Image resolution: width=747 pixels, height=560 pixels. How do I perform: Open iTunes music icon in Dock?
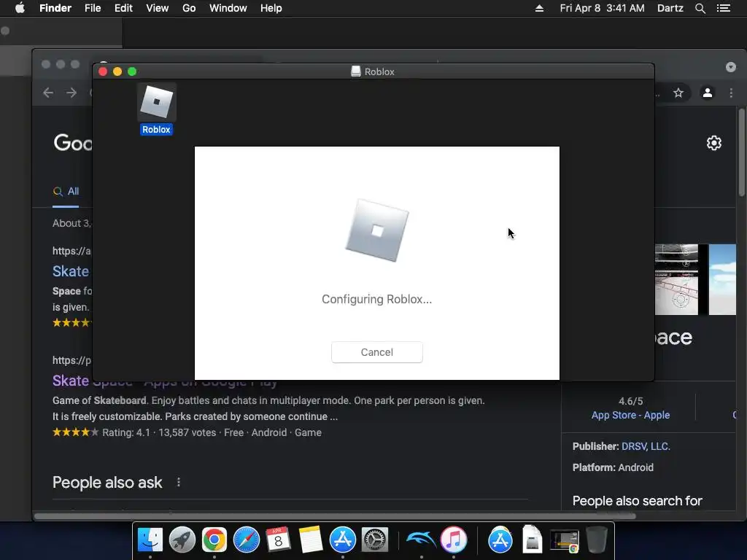[454, 540]
